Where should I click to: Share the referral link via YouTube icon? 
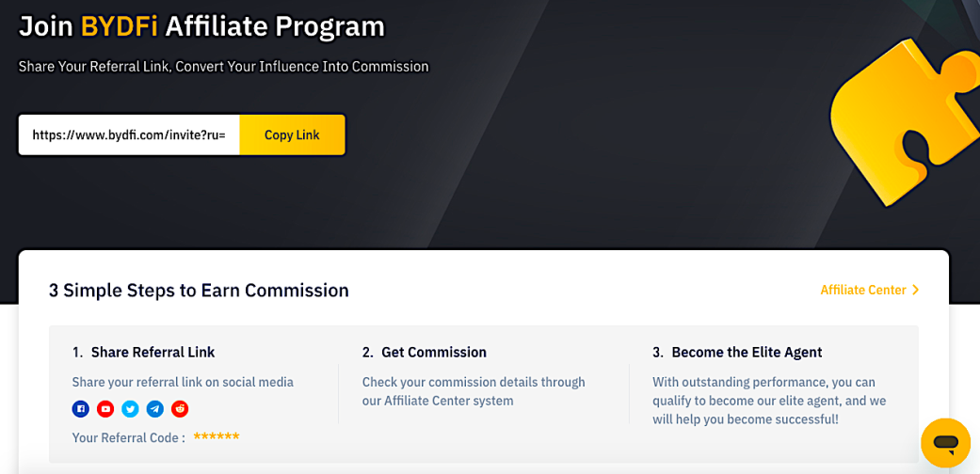105,410
